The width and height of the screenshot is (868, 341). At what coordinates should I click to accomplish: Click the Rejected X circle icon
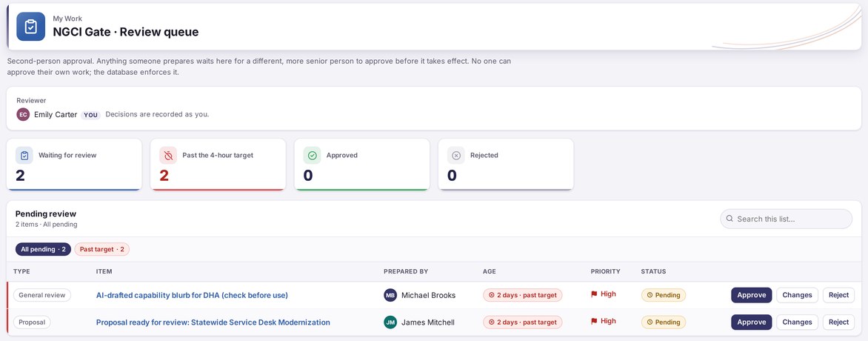pyautogui.click(x=456, y=155)
